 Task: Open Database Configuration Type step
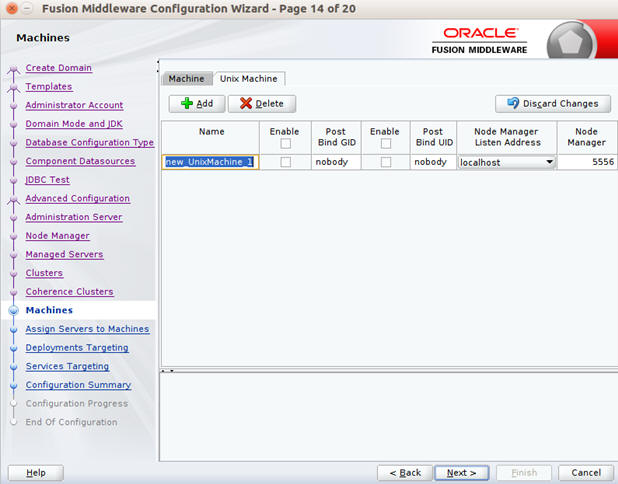point(90,142)
